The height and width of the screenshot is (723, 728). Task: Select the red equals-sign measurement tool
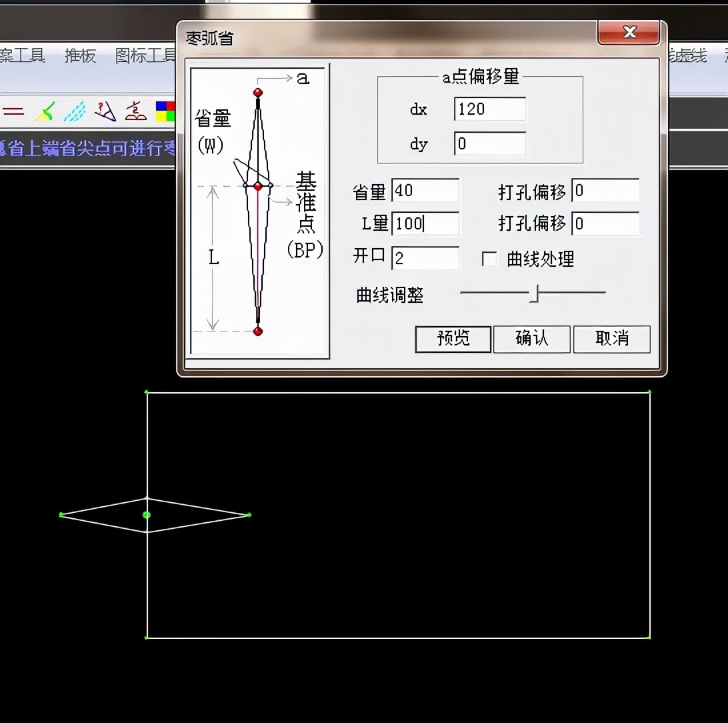[13, 111]
